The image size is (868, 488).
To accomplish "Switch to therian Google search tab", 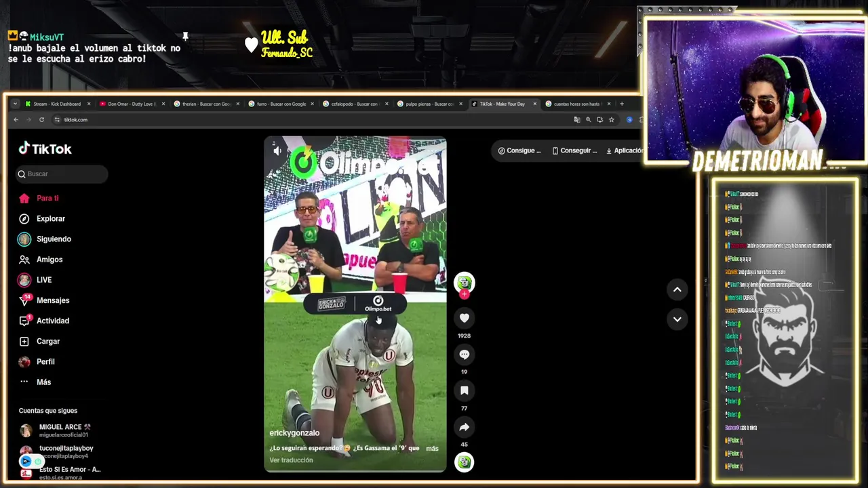I will point(206,104).
